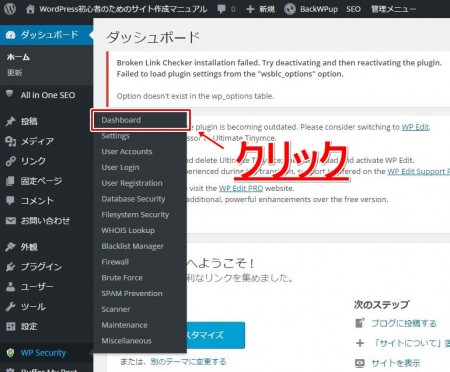This screenshot has width=450, height=372.
Task: Click the コメント speech bubble icon in sidebar
Action: pos(10,201)
